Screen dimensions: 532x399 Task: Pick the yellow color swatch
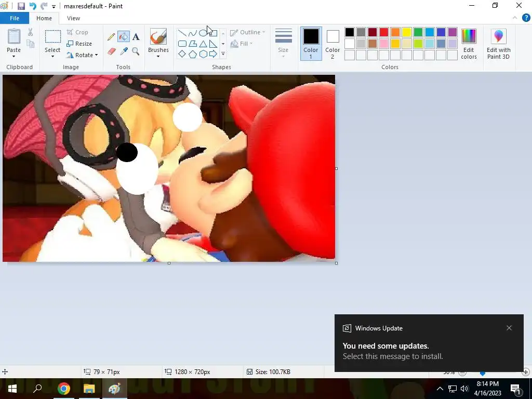[x=406, y=32]
